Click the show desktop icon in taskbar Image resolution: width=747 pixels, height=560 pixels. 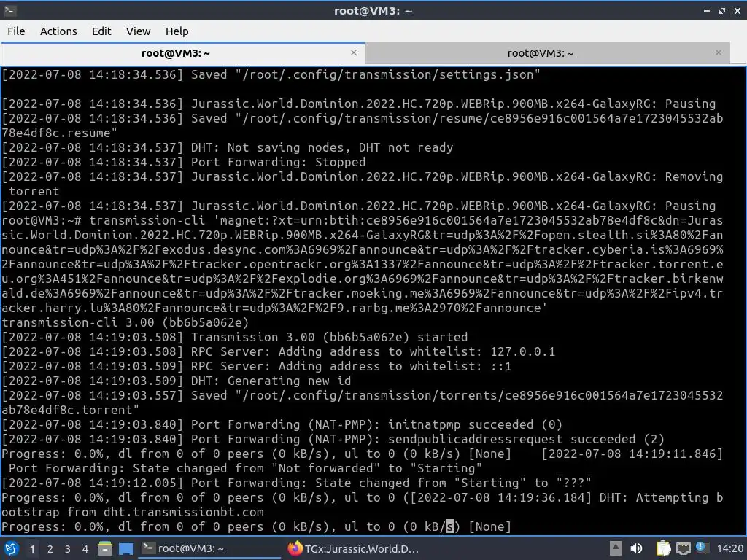(x=125, y=548)
